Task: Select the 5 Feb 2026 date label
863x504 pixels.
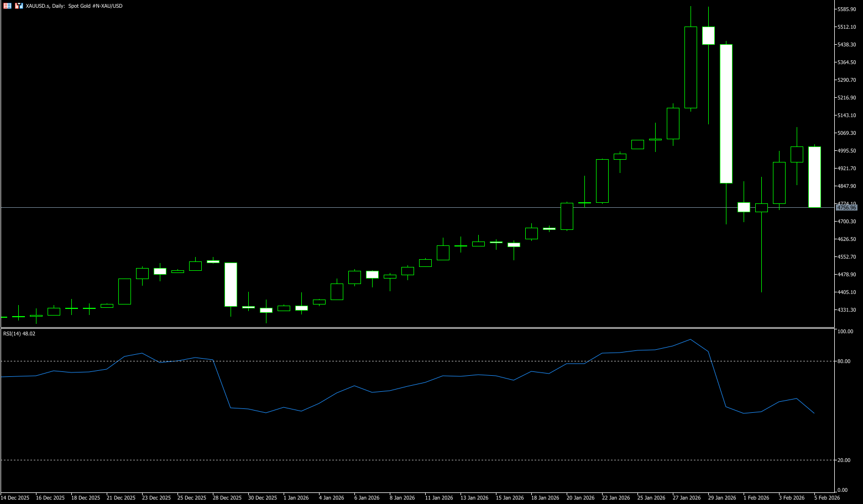Action: click(827, 498)
